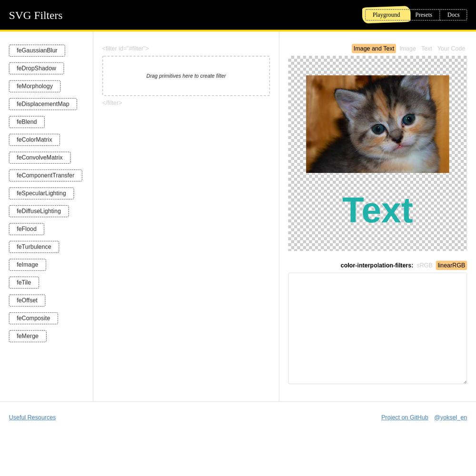
Task: Click the kitten preview image
Action: point(377,124)
